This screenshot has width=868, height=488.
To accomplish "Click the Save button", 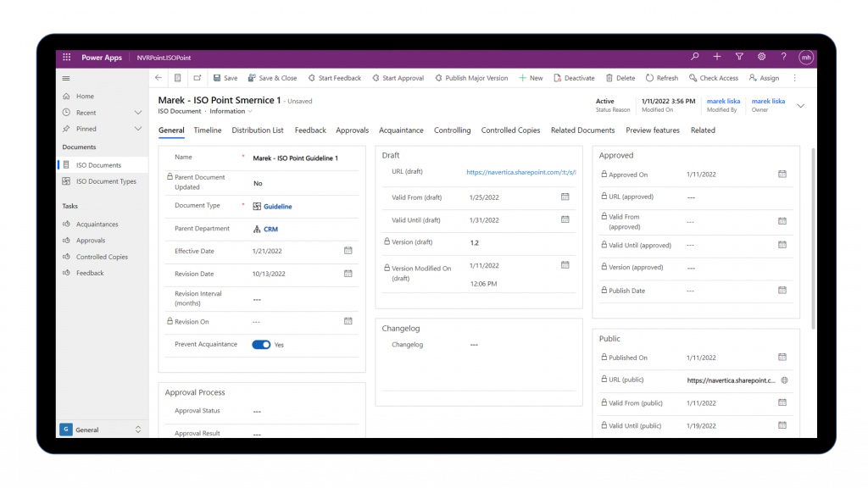I will click(x=225, y=78).
